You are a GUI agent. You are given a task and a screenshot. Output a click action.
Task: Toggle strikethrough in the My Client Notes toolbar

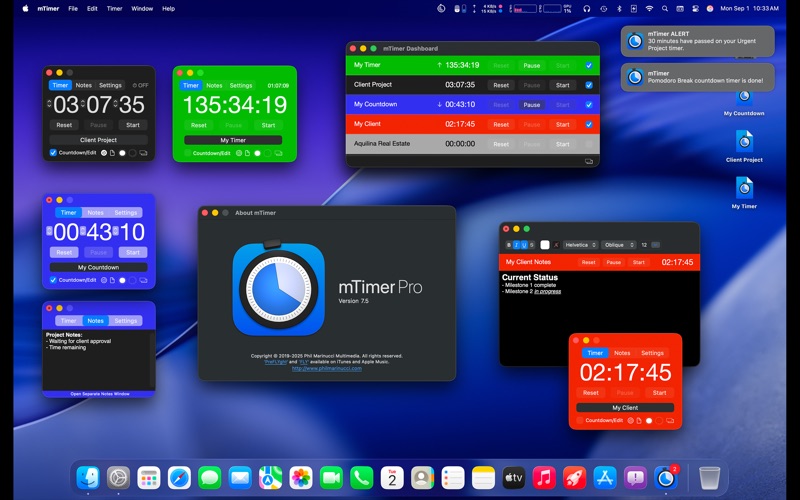tap(532, 245)
